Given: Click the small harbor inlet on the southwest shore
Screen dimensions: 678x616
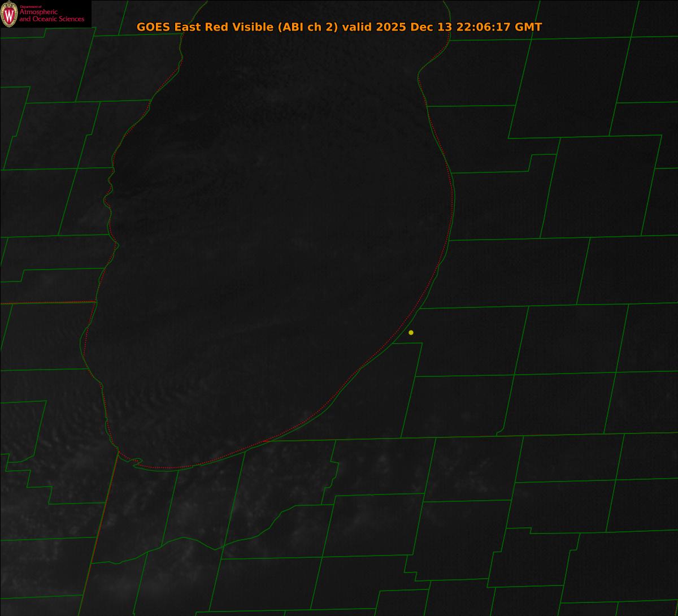Looking at the screenshot, I should click(136, 462).
